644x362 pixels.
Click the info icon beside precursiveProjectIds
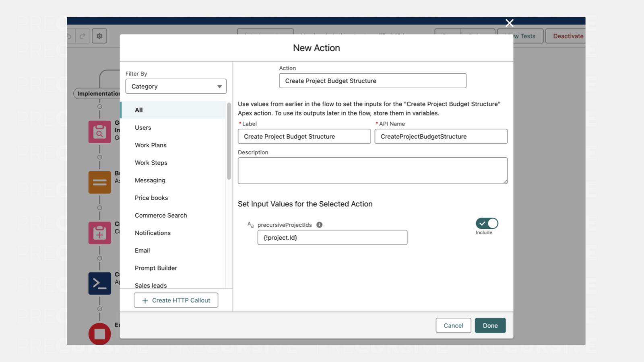coord(319,225)
